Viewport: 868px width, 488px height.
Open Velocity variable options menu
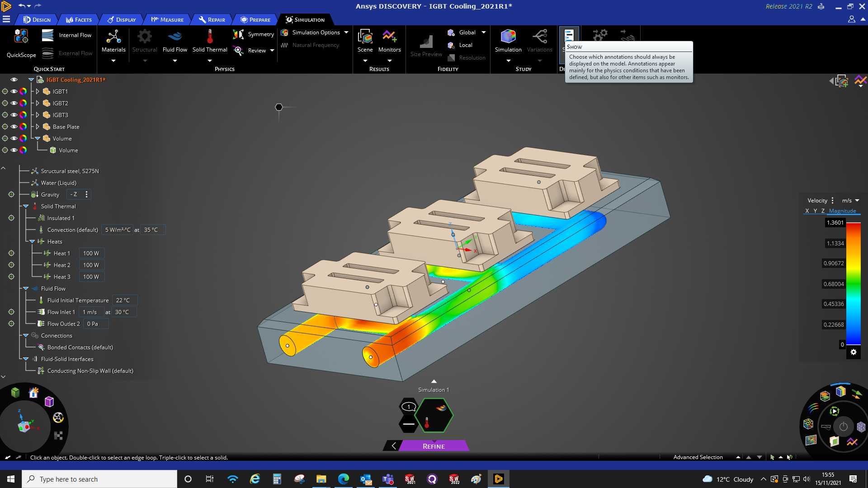(832, 201)
